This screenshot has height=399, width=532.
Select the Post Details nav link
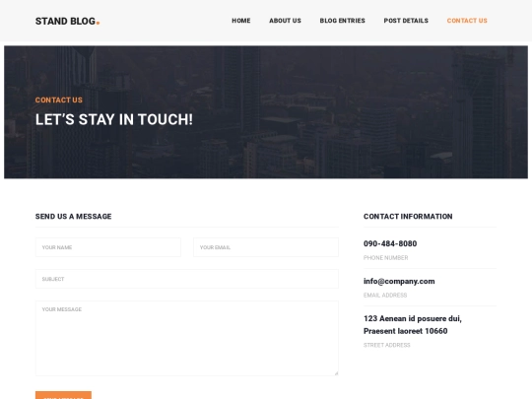(x=406, y=21)
